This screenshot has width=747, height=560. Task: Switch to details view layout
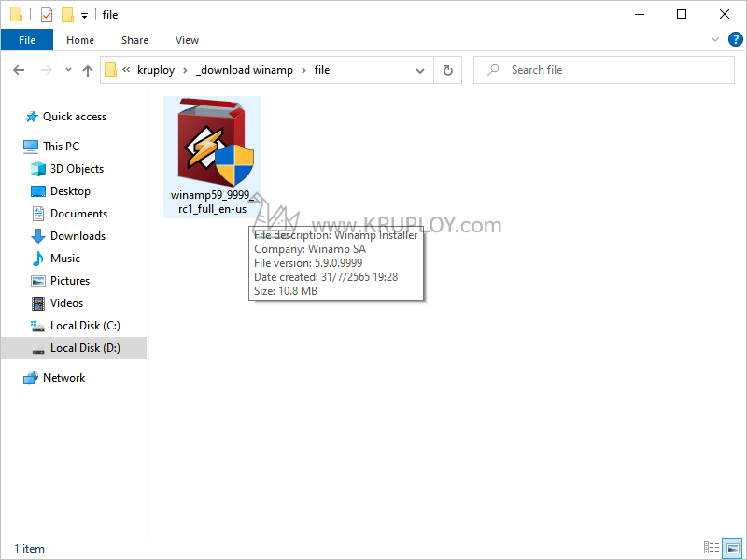point(712,548)
